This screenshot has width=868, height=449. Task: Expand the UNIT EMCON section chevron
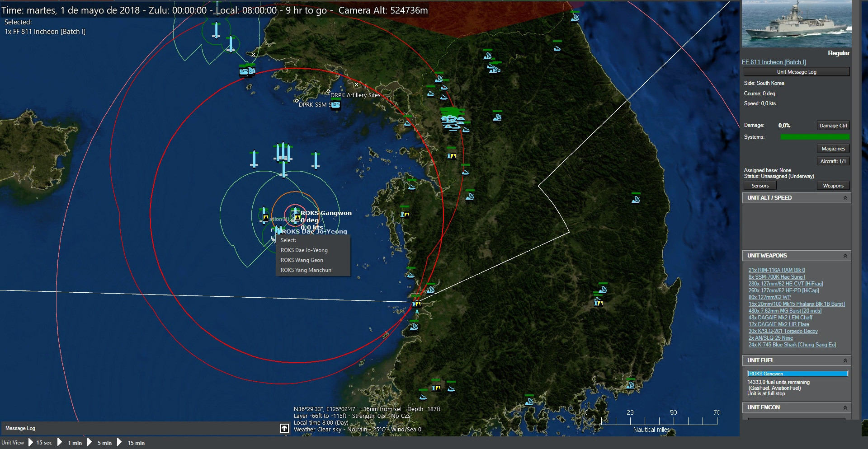click(845, 407)
